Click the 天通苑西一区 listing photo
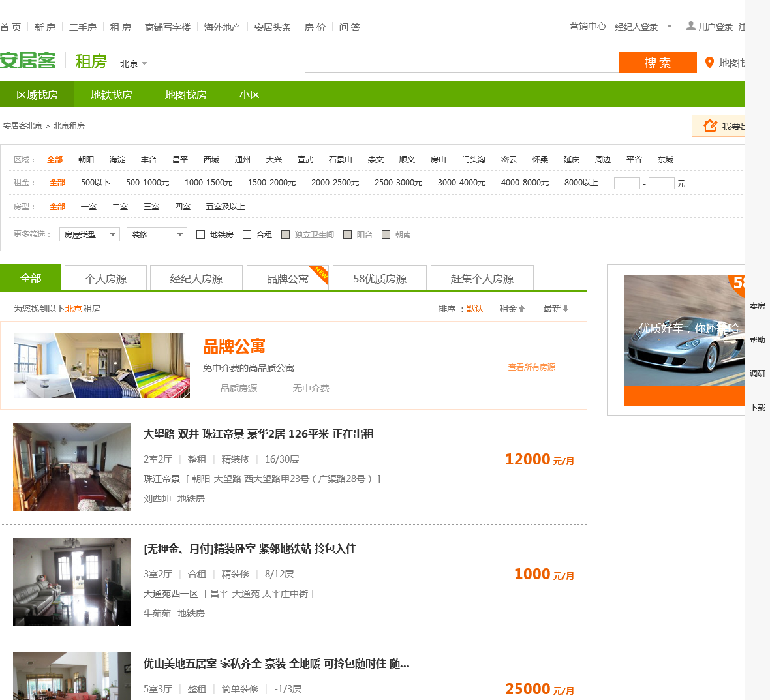 point(72,582)
